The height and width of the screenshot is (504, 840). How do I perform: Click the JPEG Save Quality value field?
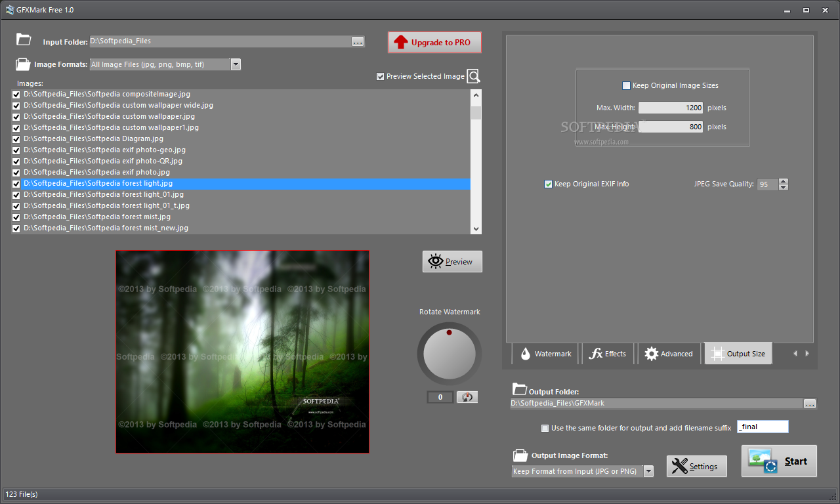click(x=767, y=184)
